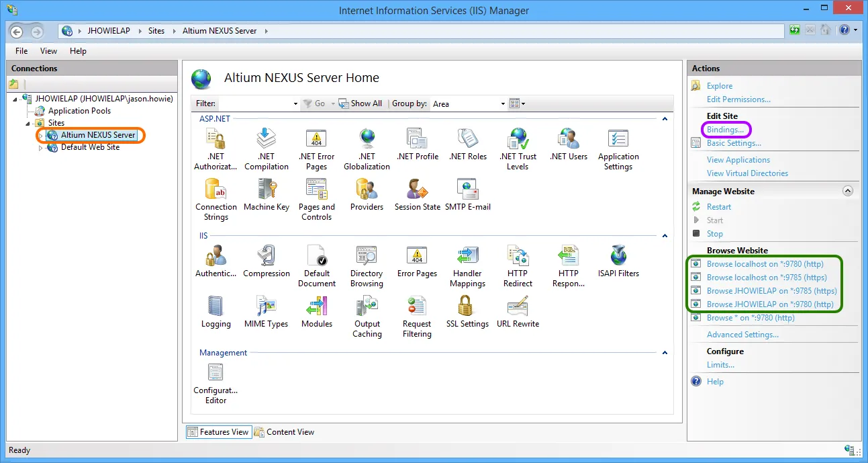
Task: Click into the Filter text field
Action: (255, 103)
